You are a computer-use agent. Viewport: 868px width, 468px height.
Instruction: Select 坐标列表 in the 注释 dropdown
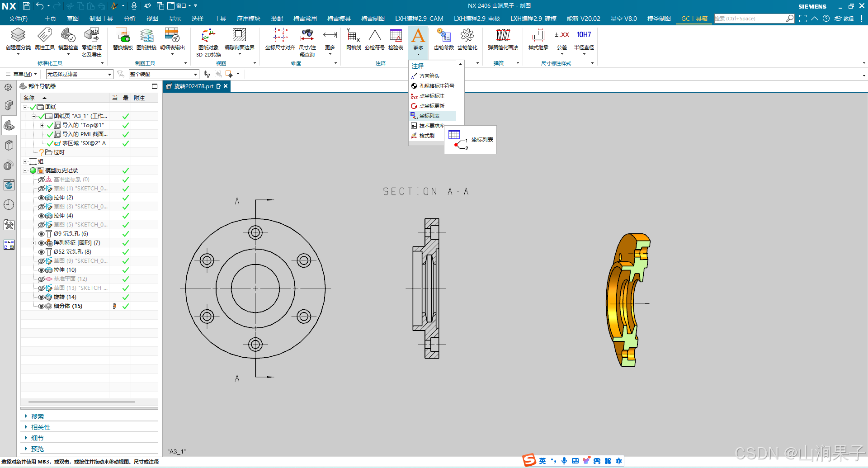[x=432, y=116]
